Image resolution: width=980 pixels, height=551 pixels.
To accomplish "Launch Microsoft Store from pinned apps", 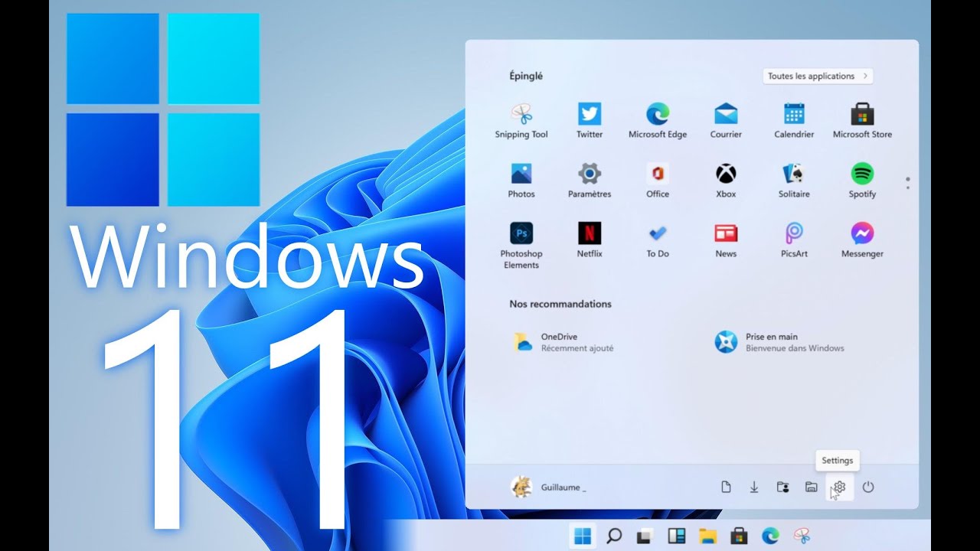I will point(862,121).
